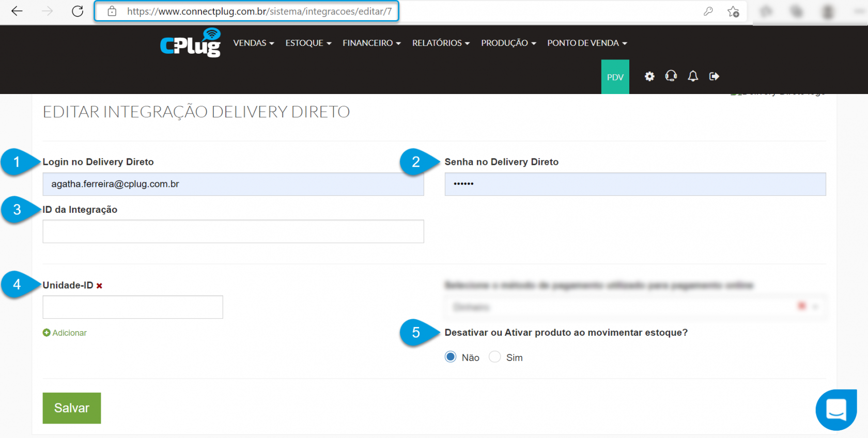Expand the VENDAS menu
The image size is (868, 438).
click(254, 43)
